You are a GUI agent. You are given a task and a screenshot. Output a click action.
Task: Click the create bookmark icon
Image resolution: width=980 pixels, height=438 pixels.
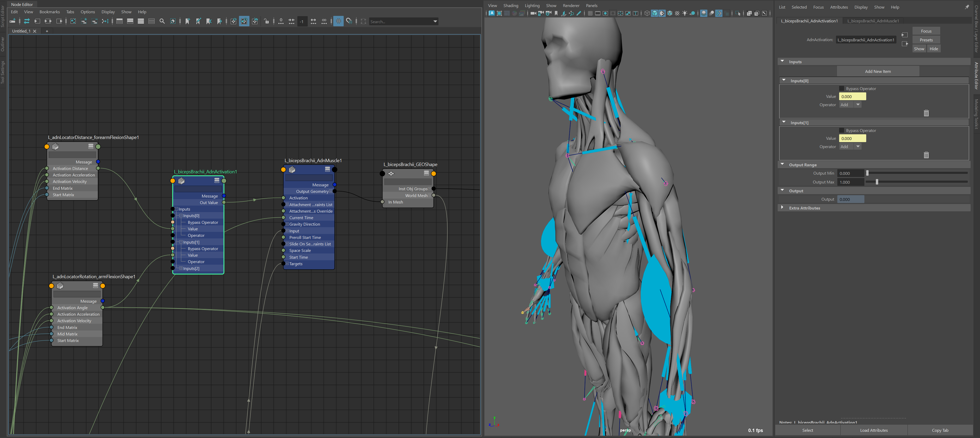click(187, 21)
